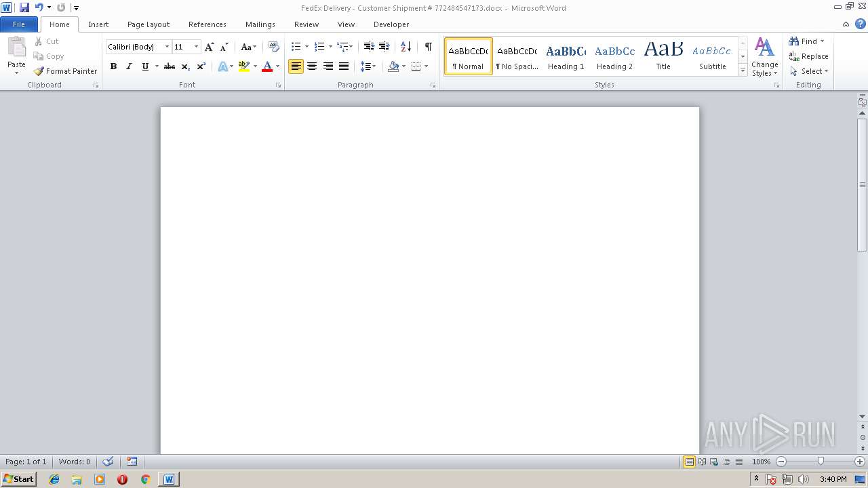Expand the Numbering list dropdown arrow
The image size is (868, 488).
click(x=330, y=47)
